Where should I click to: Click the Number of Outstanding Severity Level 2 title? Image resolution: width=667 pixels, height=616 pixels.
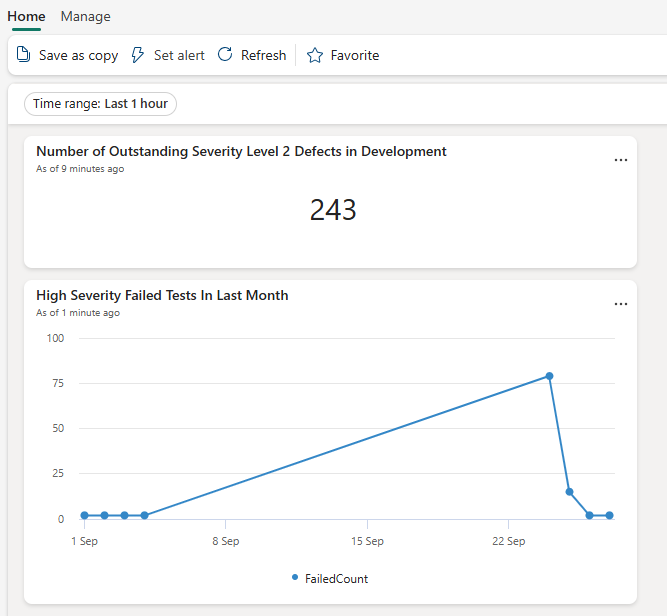(x=241, y=151)
